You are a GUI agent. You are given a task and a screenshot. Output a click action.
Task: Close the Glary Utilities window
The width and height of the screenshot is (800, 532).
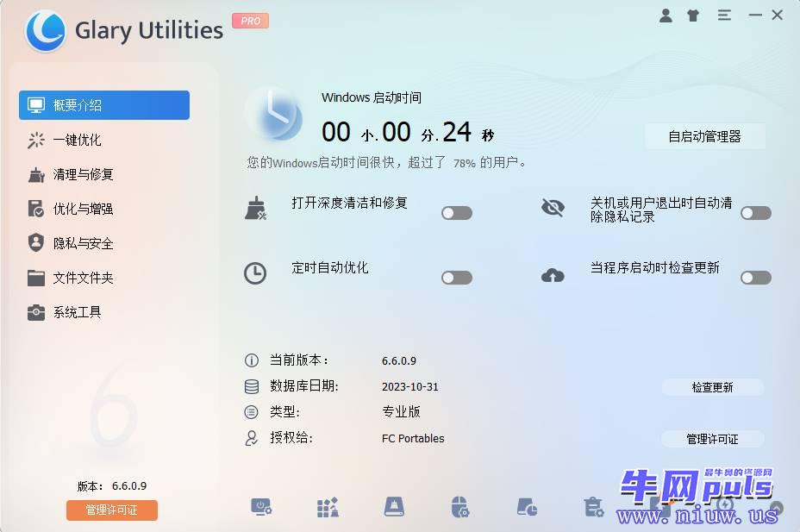[x=777, y=15]
